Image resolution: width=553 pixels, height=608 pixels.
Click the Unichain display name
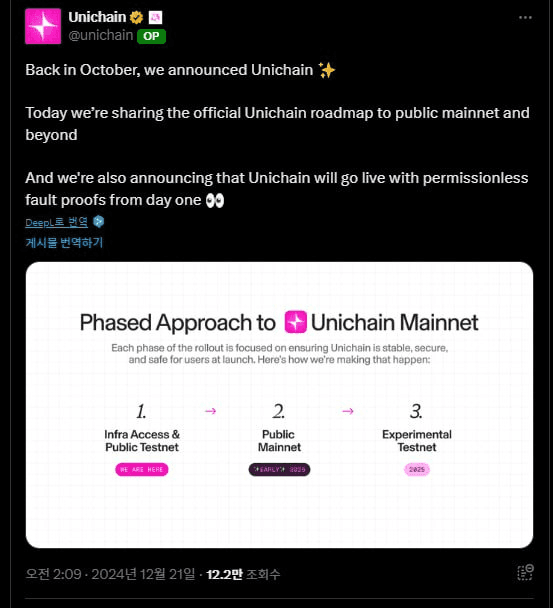(x=97, y=17)
